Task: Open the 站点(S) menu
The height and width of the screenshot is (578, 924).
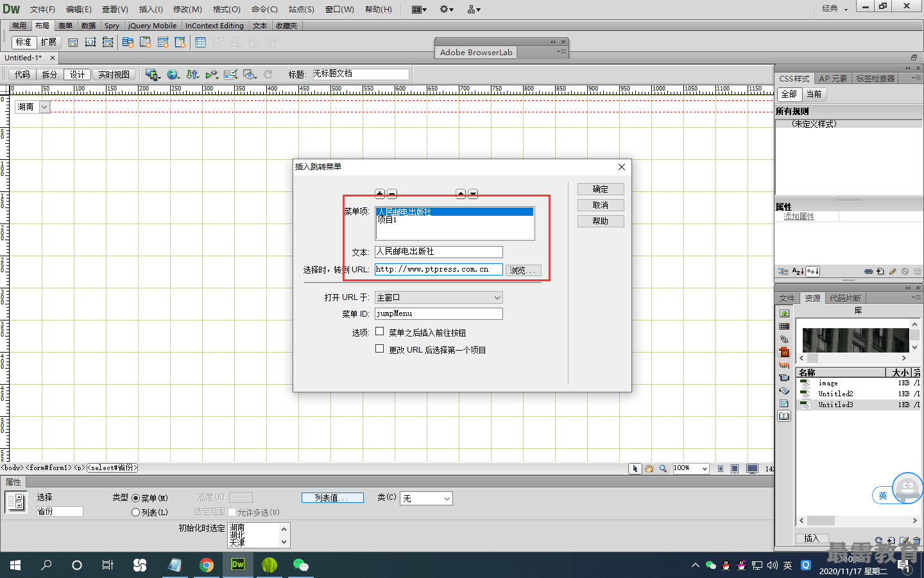Action: (x=301, y=9)
